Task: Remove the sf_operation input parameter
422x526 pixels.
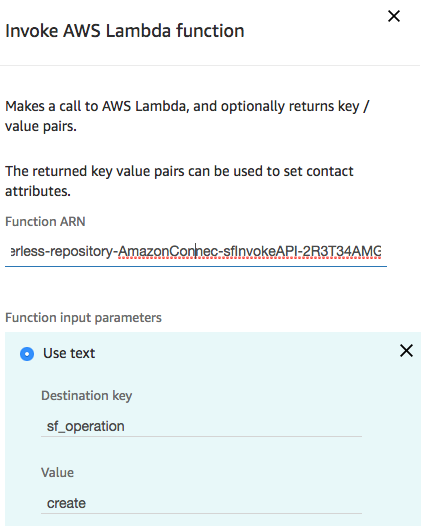Action: (406, 351)
